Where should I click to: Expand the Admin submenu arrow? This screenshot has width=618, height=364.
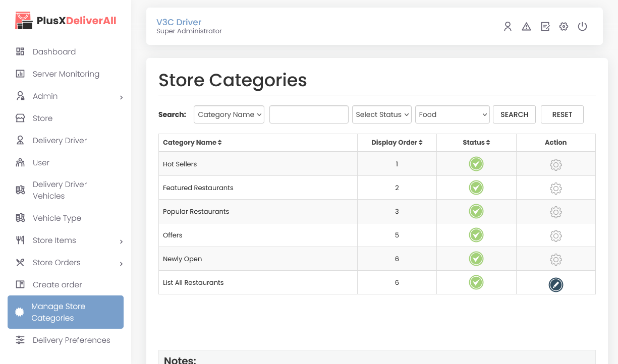[121, 97]
